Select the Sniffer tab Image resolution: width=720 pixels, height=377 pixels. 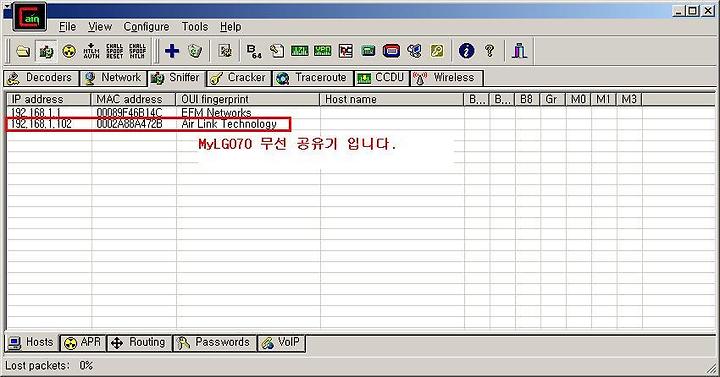(x=176, y=78)
